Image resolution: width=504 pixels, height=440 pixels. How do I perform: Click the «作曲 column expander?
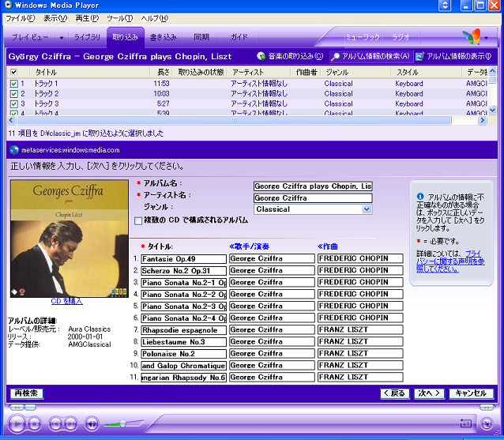point(328,246)
